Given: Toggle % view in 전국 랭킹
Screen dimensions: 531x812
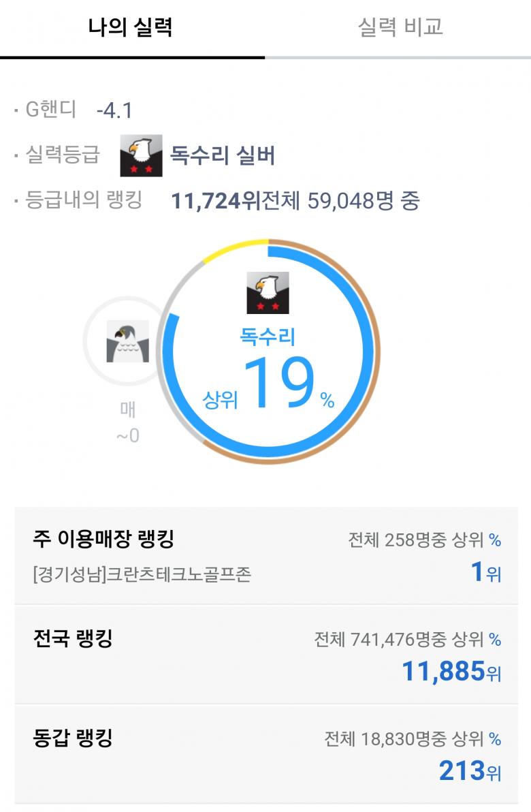Looking at the screenshot, I should tap(495, 640).
